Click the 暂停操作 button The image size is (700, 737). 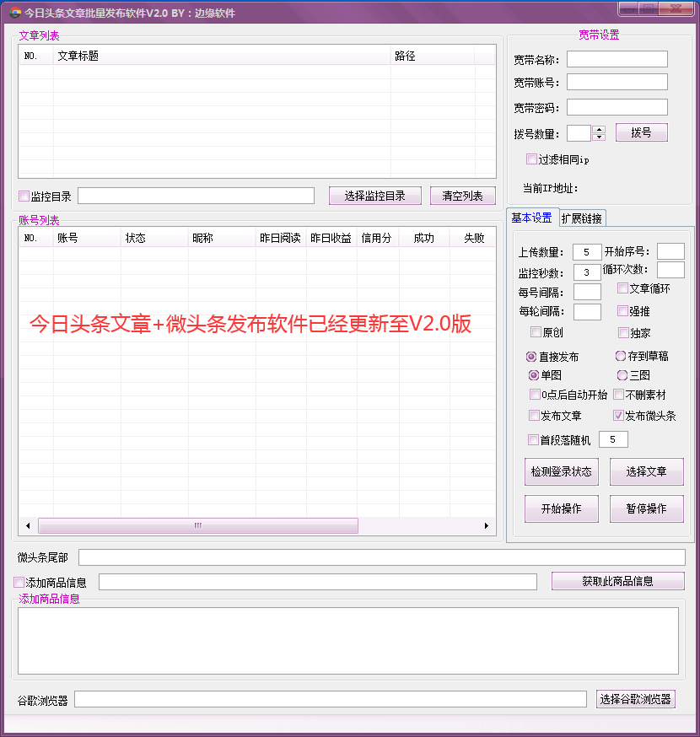(646, 508)
